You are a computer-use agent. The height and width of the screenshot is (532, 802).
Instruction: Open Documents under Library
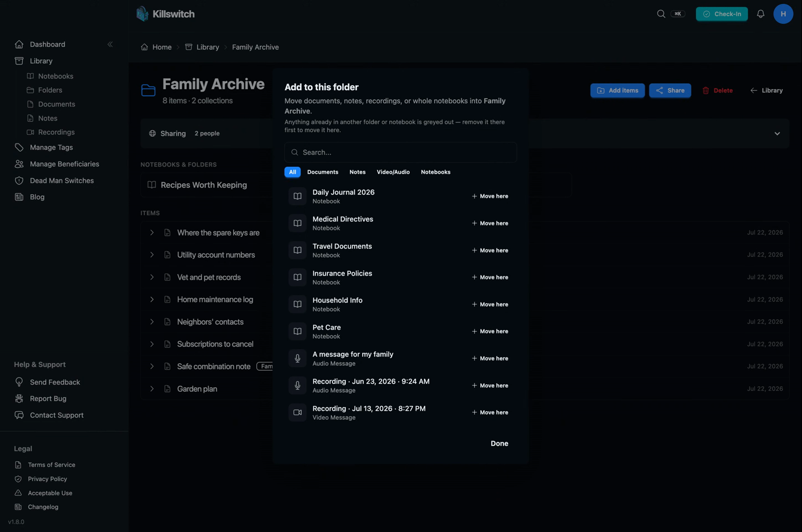point(56,104)
